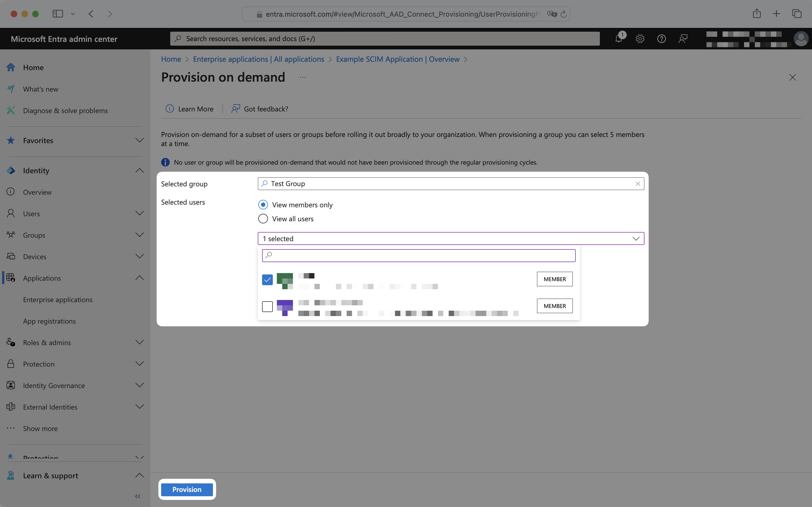812x507 pixels.
Task: Open App registrations in the sidebar
Action: [49, 321]
